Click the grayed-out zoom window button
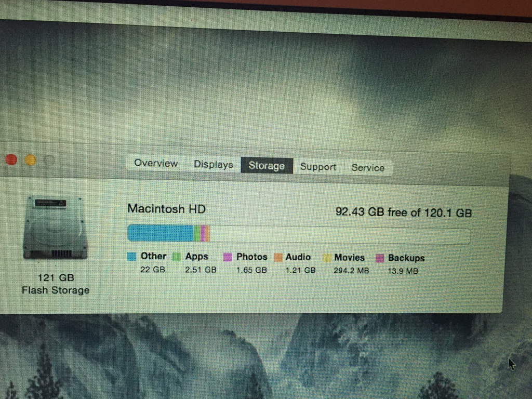The image size is (532, 399). 49,161
